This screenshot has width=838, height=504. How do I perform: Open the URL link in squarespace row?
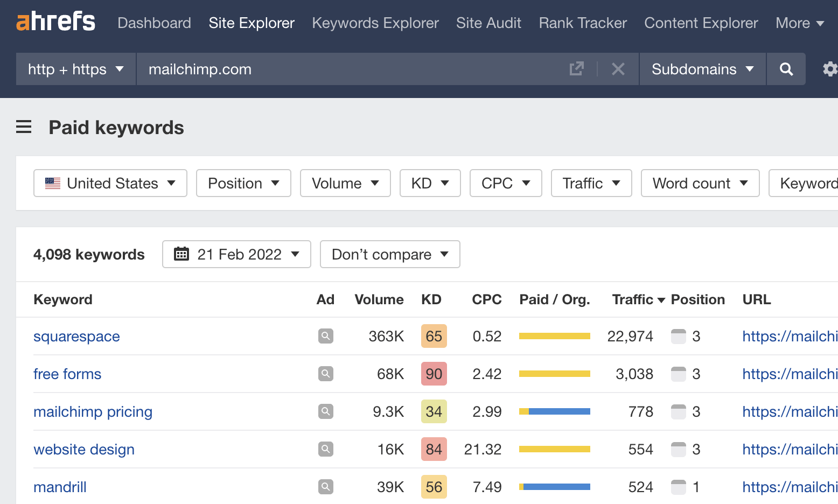[790, 337]
